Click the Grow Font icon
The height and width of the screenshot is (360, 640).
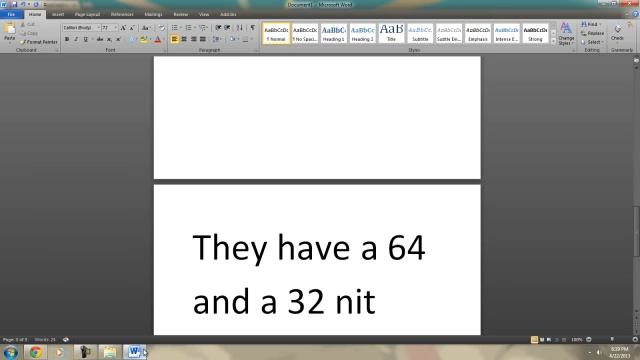point(123,28)
